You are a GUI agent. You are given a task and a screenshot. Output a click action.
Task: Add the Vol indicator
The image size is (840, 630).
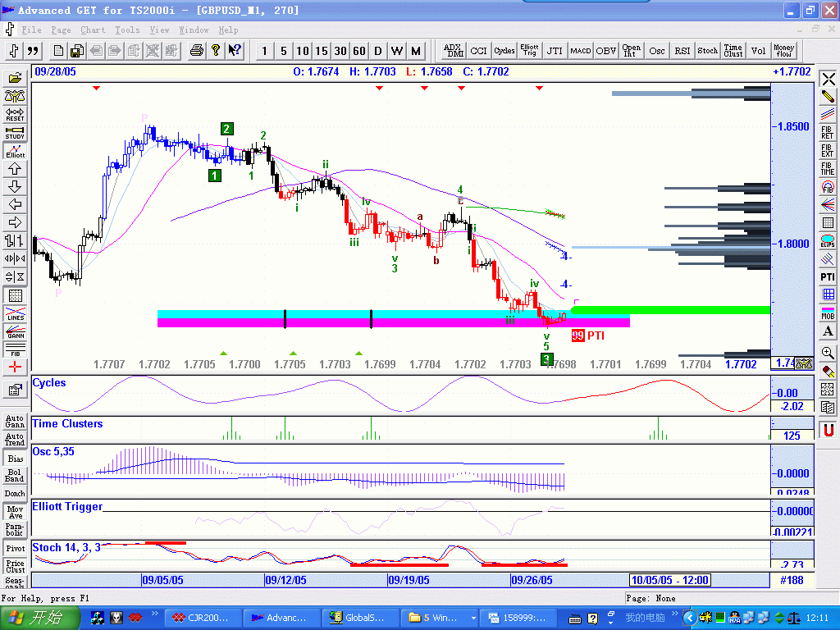click(758, 51)
